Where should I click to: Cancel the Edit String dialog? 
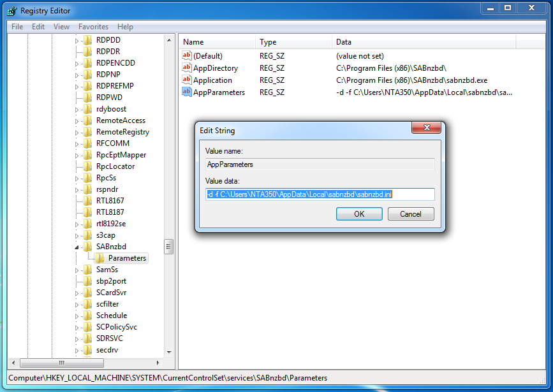coord(411,214)
